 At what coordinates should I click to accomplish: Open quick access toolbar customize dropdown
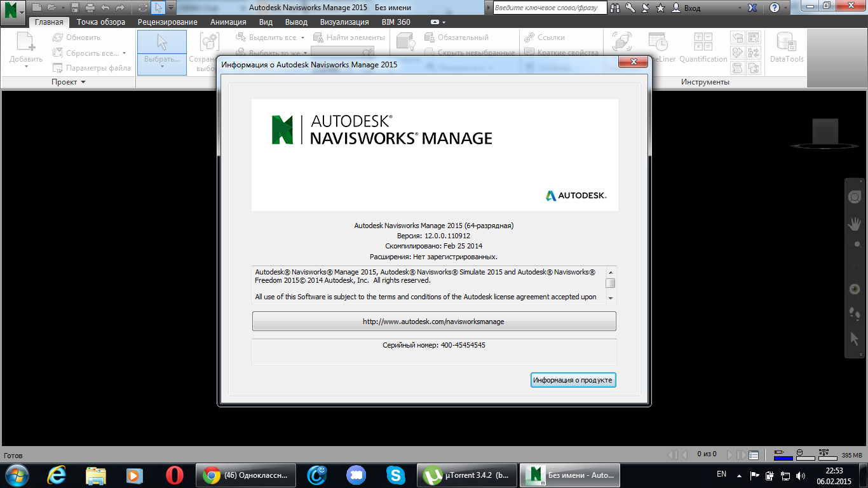[x=171, y=8]
